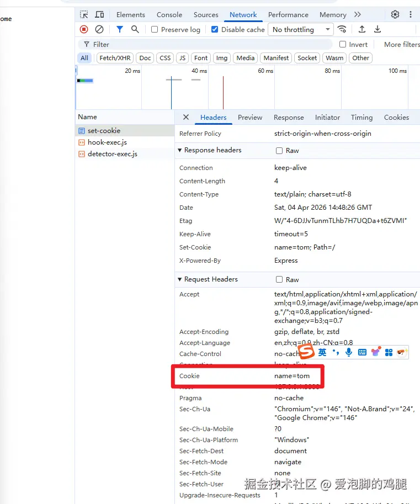
Task: Click the Sogou input method logo
Action: pyautogui.click(x=306, y=351)
